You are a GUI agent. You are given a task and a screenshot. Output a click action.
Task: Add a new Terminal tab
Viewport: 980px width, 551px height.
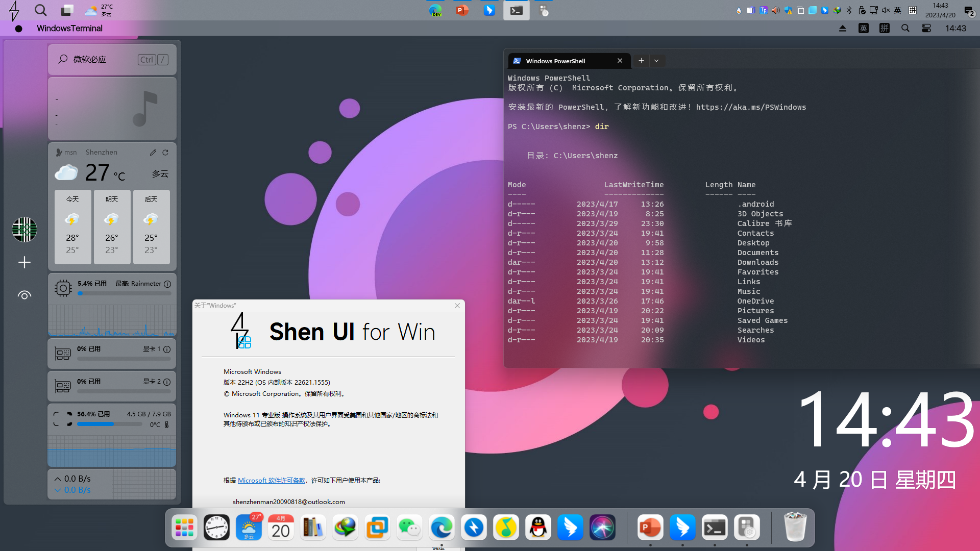[x=641, y=61]
